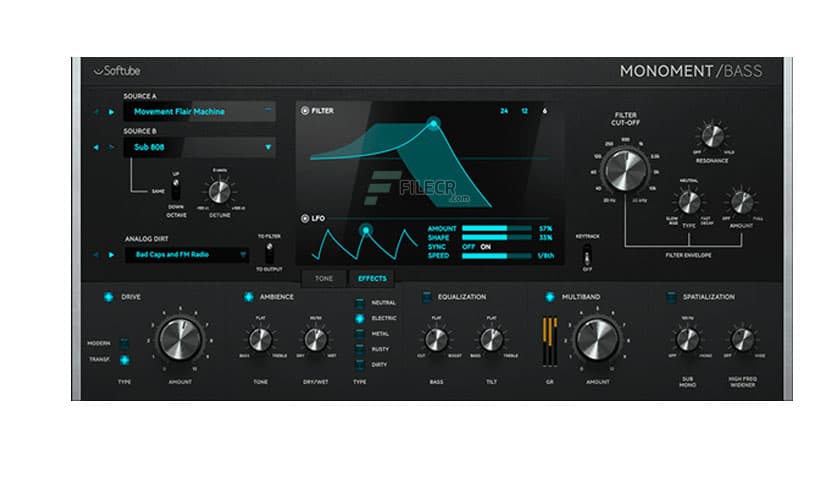Select the Neutral ambience type

[x=360, y=303]
